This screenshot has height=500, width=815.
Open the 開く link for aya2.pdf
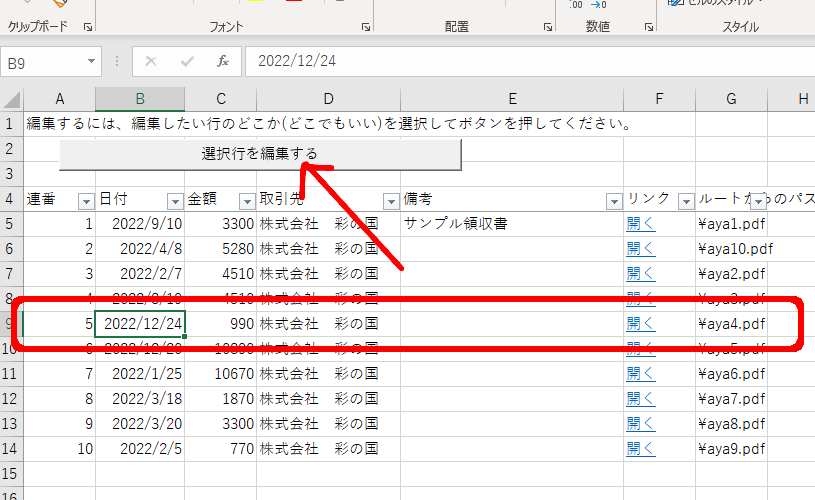coord(640,274)
